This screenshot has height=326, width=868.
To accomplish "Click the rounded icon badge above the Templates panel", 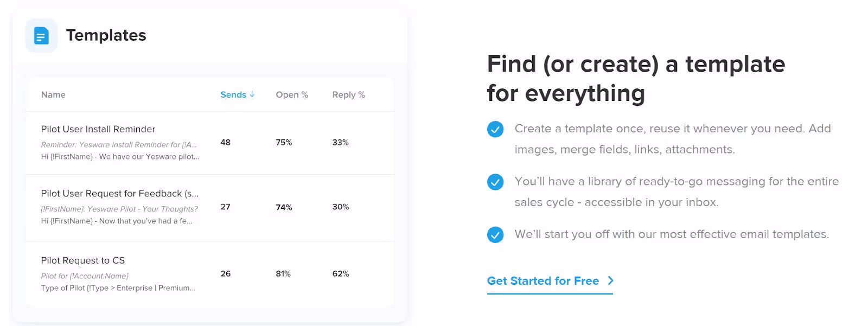I will [41, 35].
